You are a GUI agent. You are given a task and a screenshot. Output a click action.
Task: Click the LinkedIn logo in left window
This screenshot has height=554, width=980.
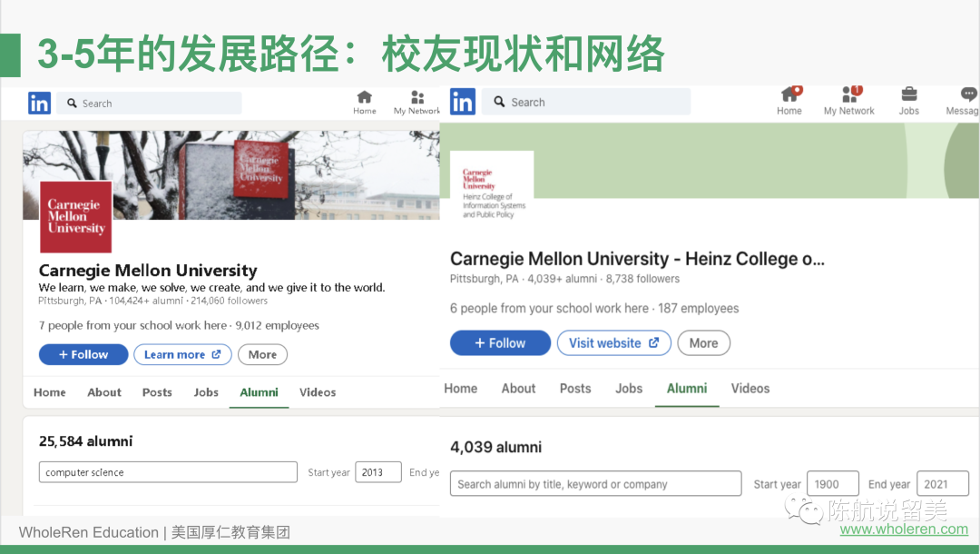coord(39,104)
